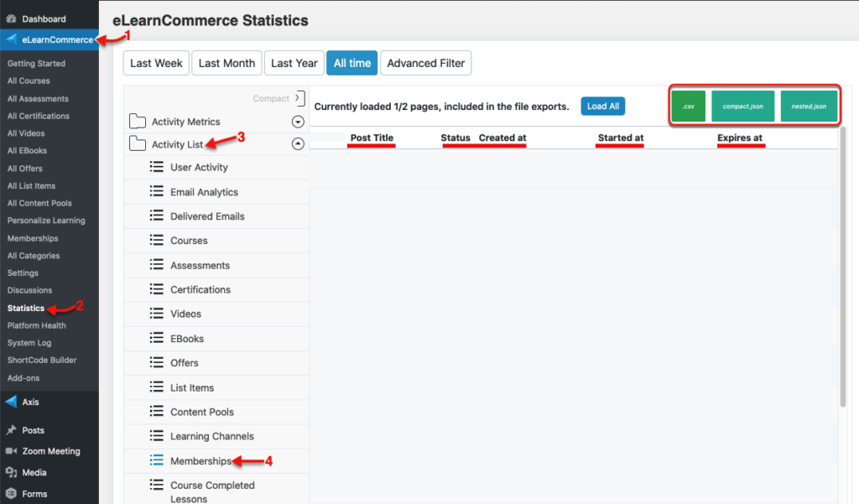
Task: Open Personalize Learning menu item
Action: pyautogui.click(x=46, y=221)
